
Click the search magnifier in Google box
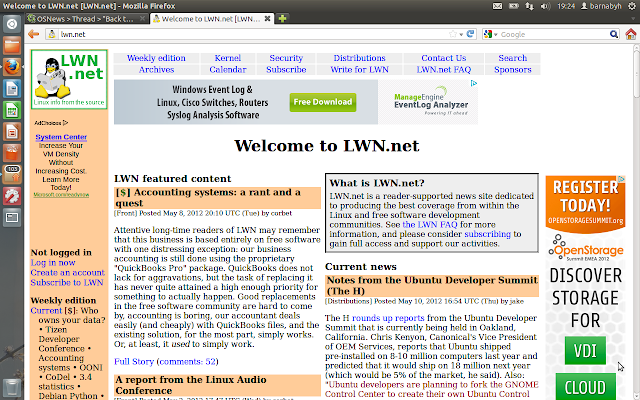pyautogui.click(x=613, y=34)
